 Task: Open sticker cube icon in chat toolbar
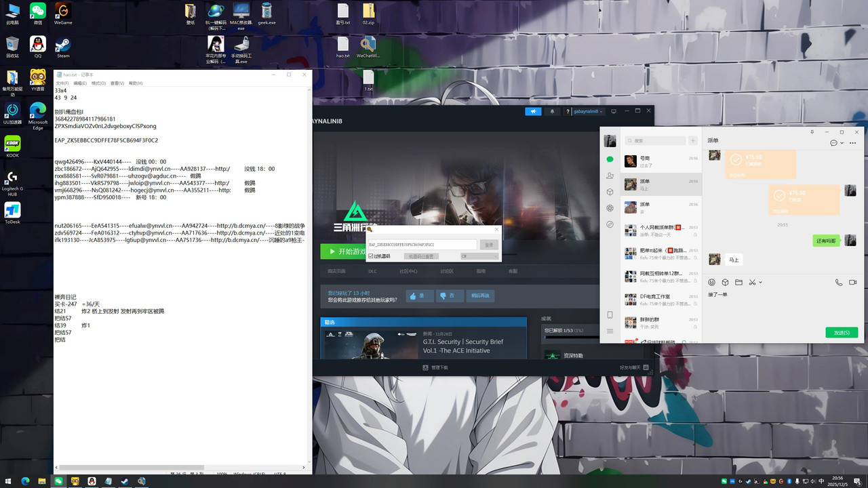tap(725, 282)
